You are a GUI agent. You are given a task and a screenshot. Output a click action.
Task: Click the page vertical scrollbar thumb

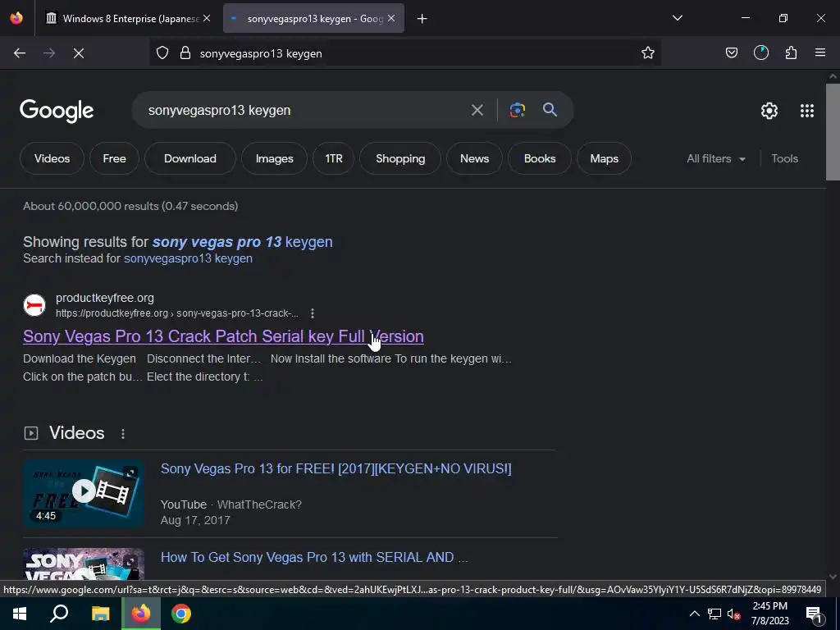833,132
